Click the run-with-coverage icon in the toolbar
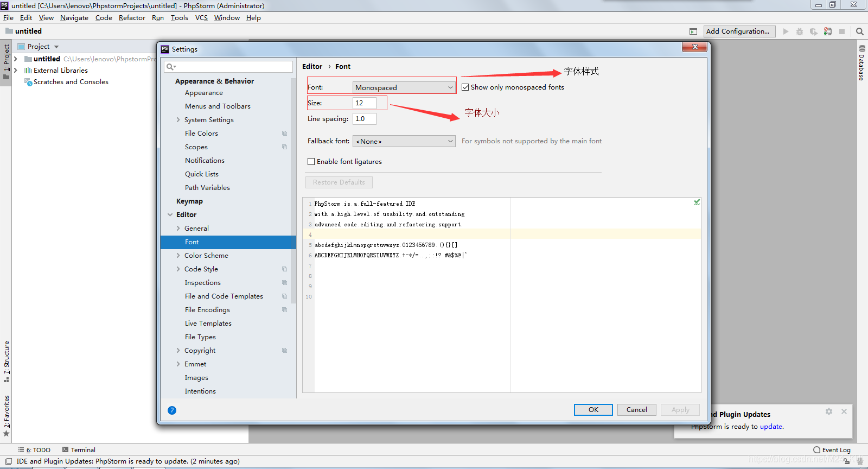 (814, 31)
